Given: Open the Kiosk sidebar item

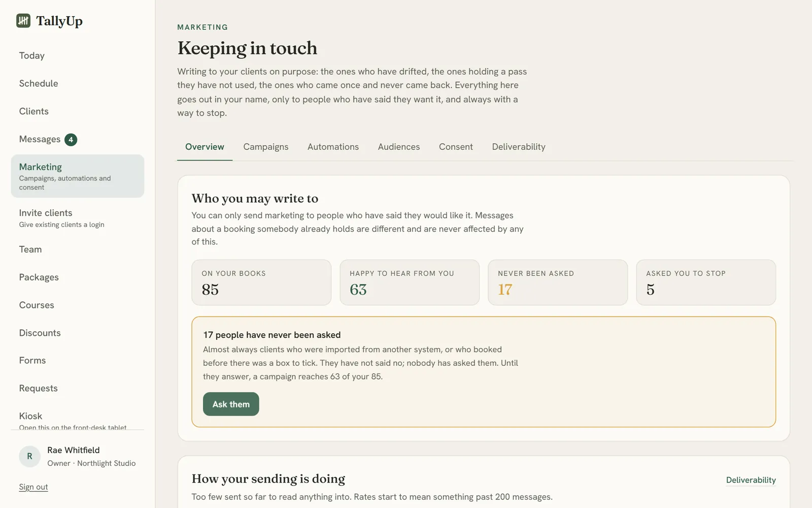Looking at the screenshot, I should pos(78,420).
